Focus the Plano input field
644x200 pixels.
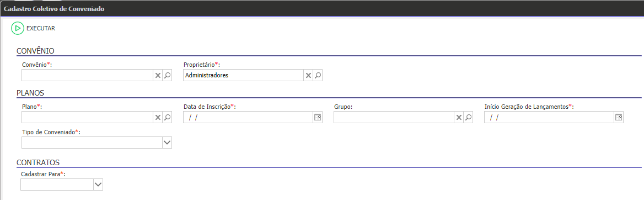pos(88,117)
